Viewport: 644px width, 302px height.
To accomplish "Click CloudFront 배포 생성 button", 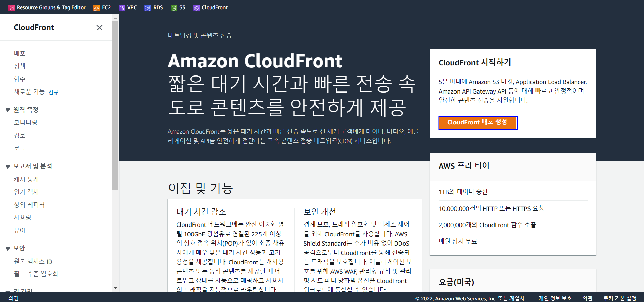I will click(x=478, y=122).
